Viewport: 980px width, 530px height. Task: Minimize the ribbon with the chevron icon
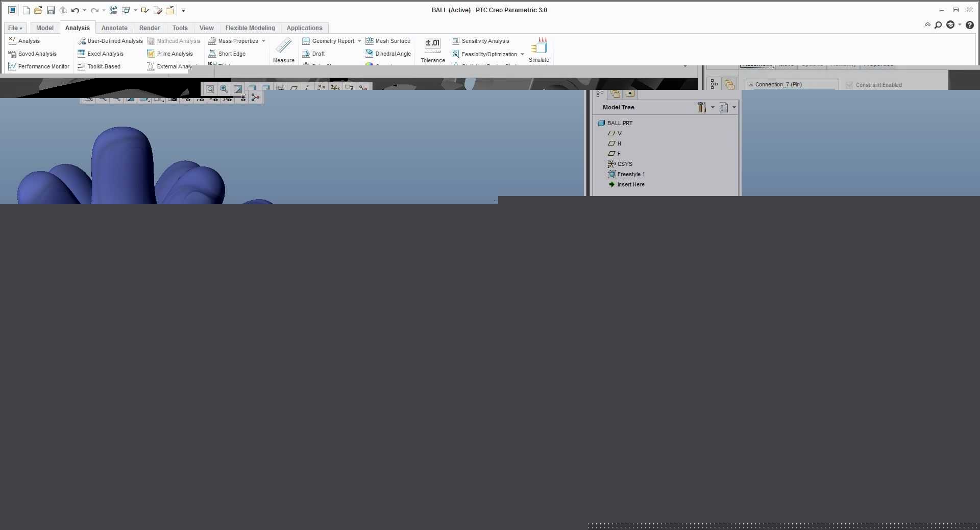click(x=927, y=25)
